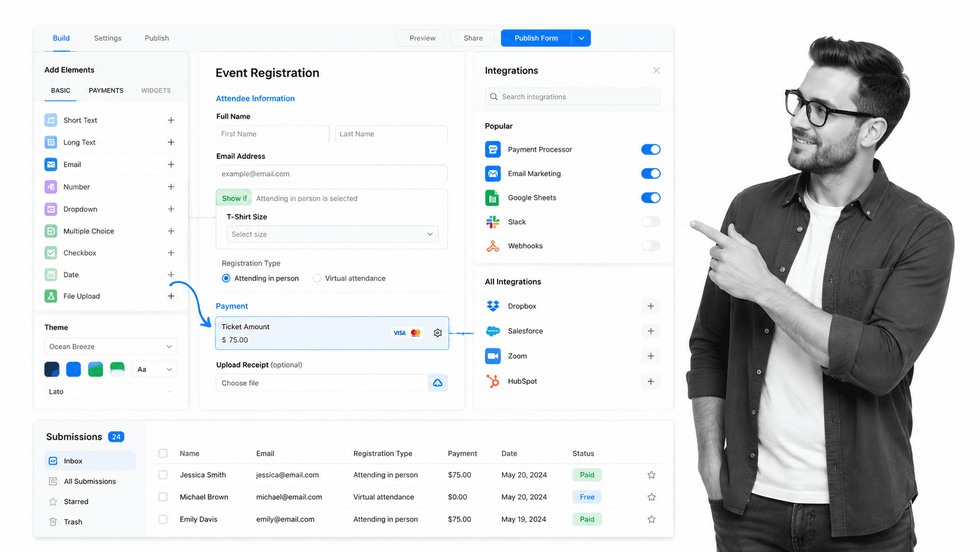Add the HubSpot integration with plus

(x=651, y=381)
